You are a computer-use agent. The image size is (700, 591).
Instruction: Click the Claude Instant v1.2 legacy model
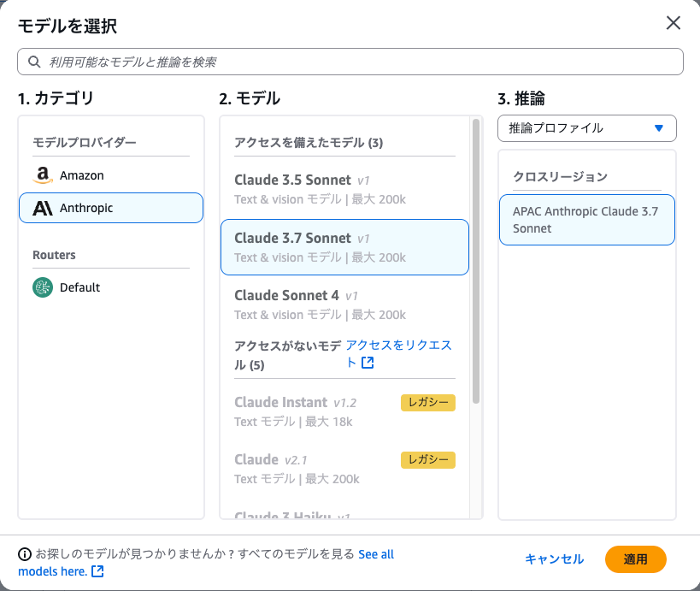[344, 411]
